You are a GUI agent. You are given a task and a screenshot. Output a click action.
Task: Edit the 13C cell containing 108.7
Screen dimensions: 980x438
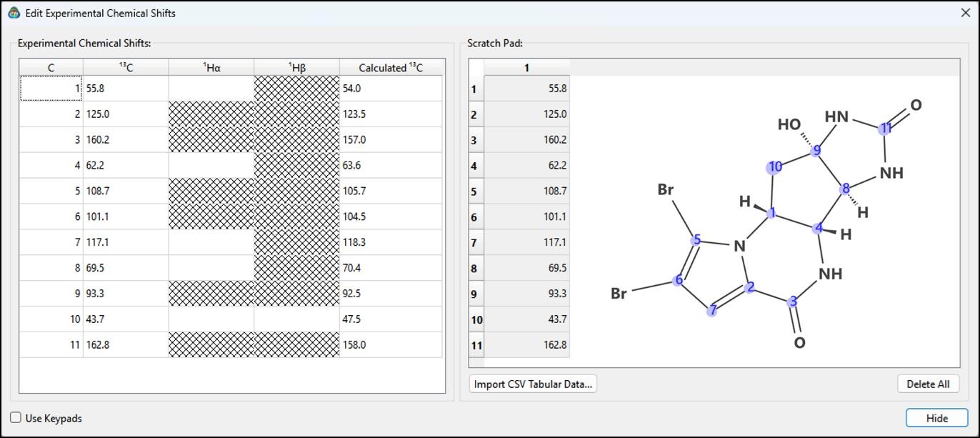(x=126, y=191)
